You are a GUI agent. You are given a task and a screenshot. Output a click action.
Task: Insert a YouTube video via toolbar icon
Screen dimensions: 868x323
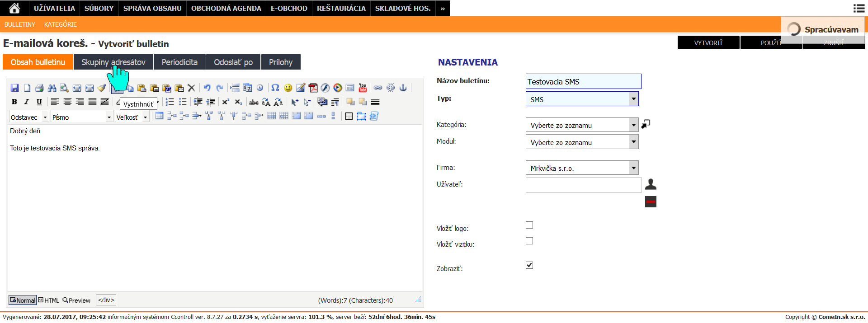coord(363,88)
